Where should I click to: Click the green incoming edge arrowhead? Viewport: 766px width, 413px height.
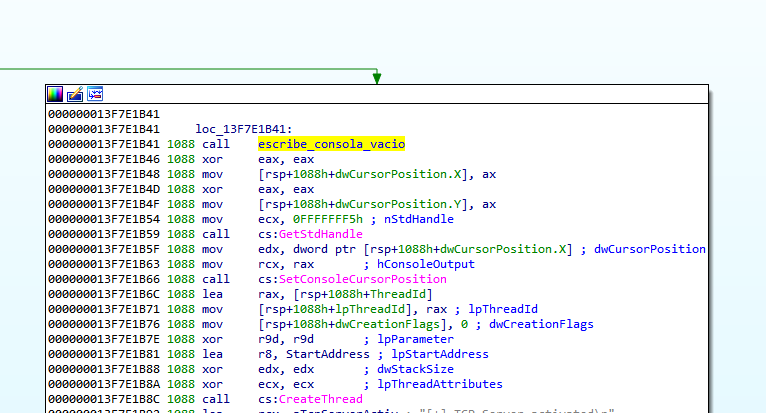376,78
